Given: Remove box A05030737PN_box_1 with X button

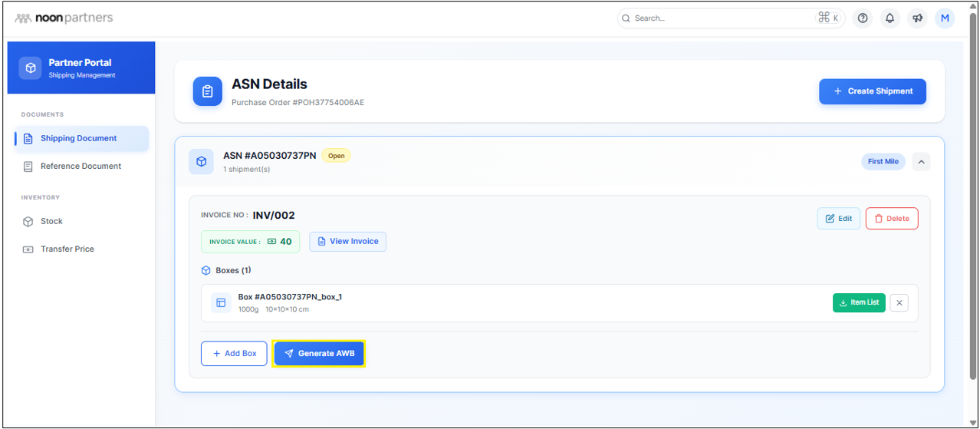Looking at the screenshot, I should click(x=899, y=303).
